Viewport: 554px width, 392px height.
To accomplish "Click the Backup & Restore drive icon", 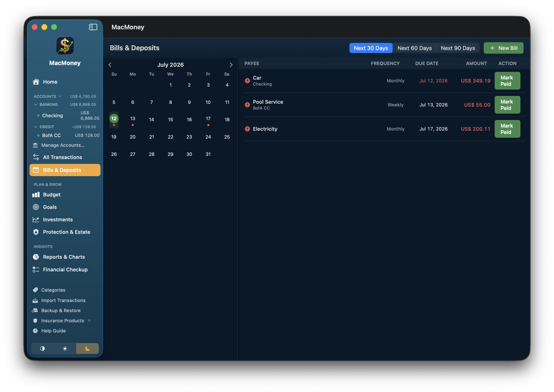I will point(35,310).
